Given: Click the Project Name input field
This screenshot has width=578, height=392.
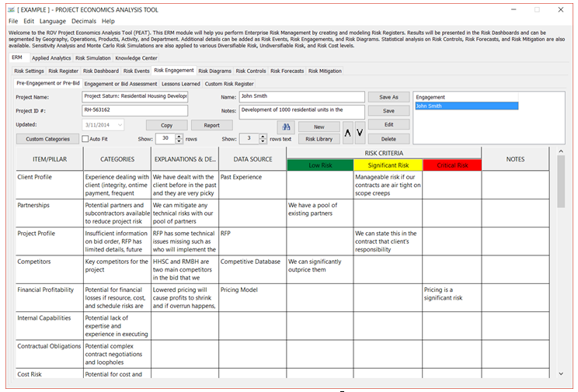Looking at the screenshot, I should (x=135, y=96).
